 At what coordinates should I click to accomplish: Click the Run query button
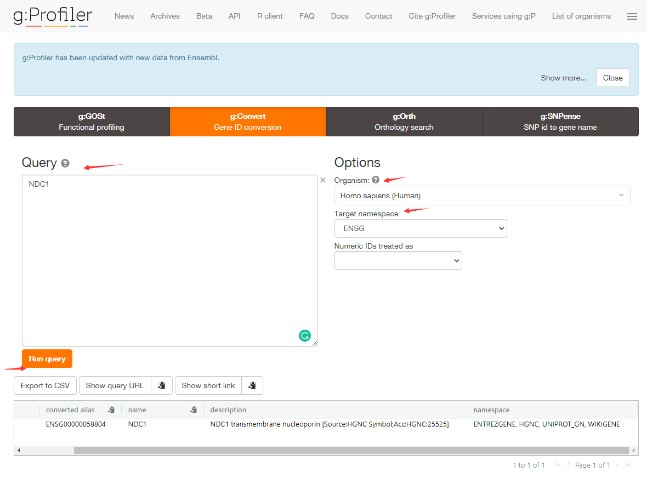(47, 358)
